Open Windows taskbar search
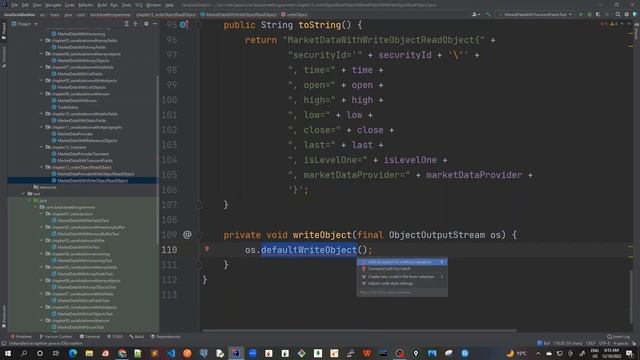The image size is (640, 360). 24,353
